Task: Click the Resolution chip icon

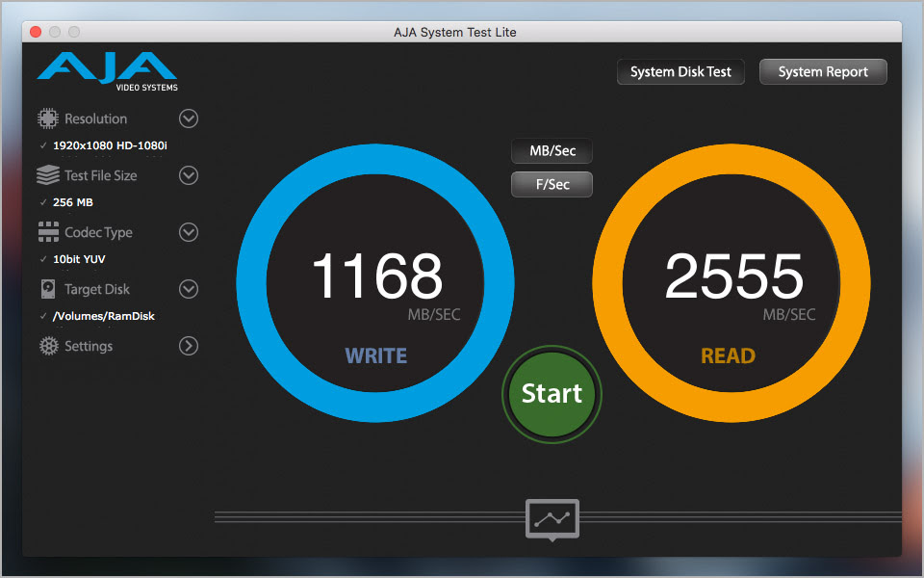Action: 48,118
